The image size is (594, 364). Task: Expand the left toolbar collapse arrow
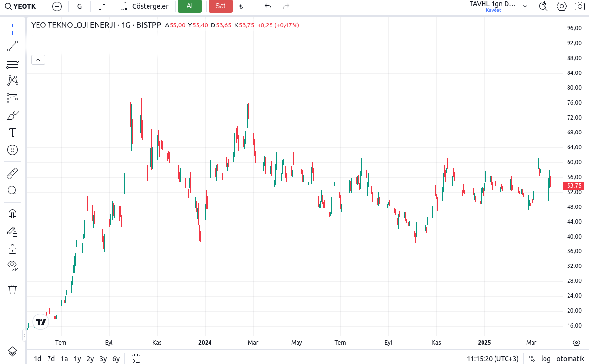coord(24,335)
